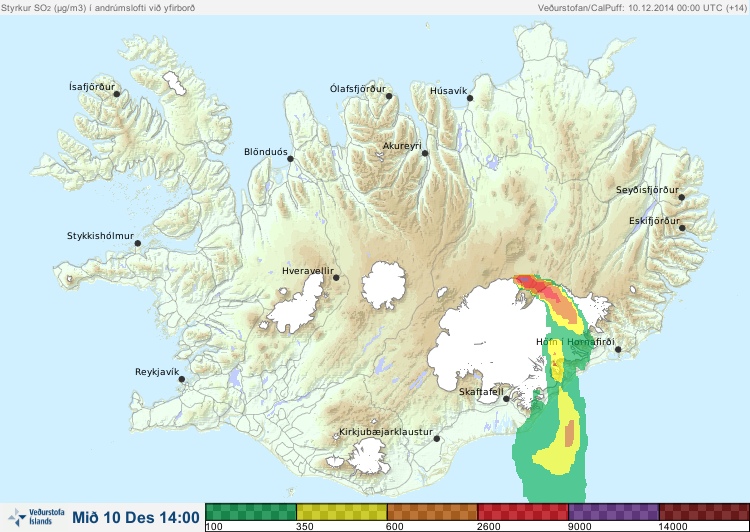Click the 100 legend value
This screenshot has width=750, height=532.
(x=214, y=527)
